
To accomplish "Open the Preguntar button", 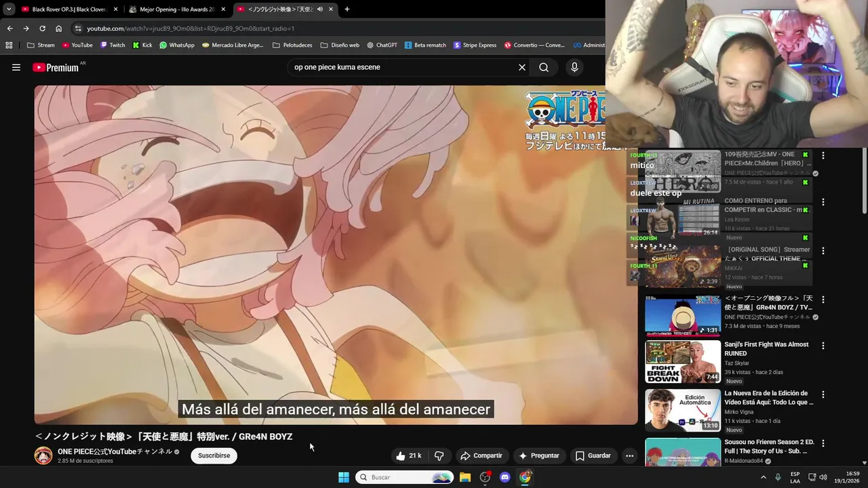I will click(538, 455).
